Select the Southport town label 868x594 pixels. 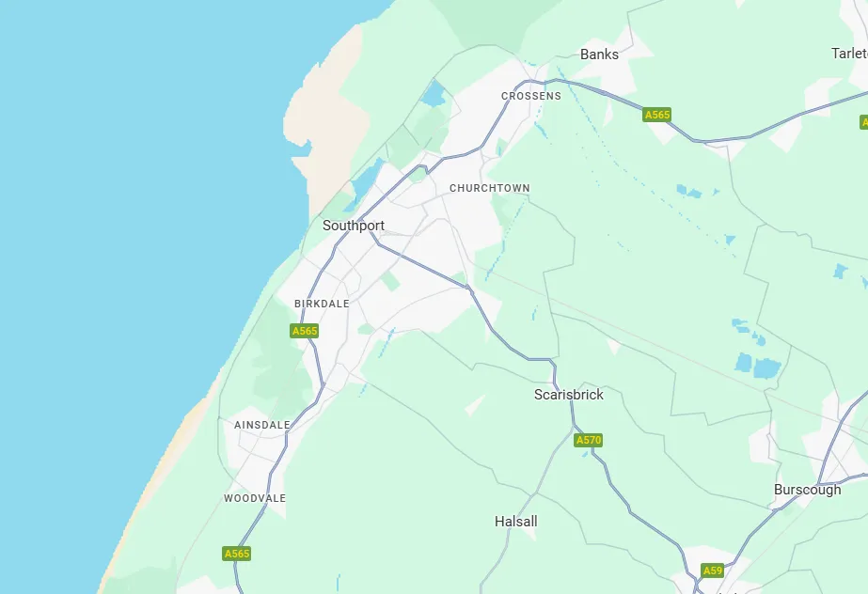click(354, 226)
